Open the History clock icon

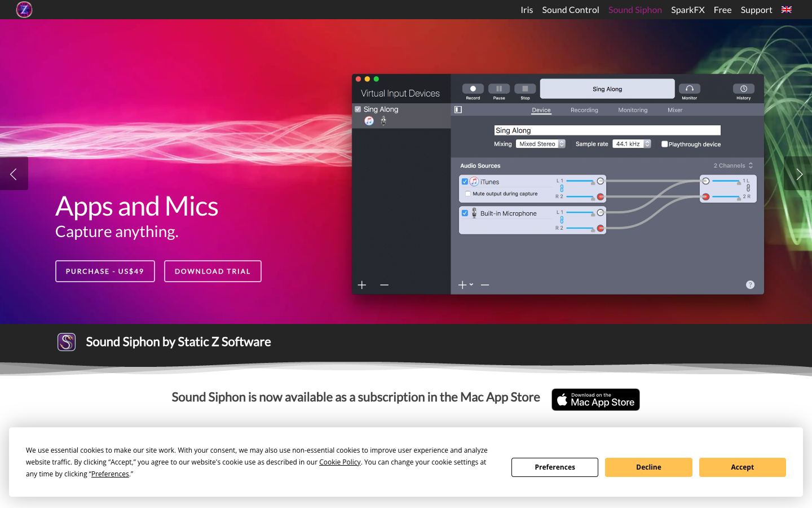[x=743, y=89]
